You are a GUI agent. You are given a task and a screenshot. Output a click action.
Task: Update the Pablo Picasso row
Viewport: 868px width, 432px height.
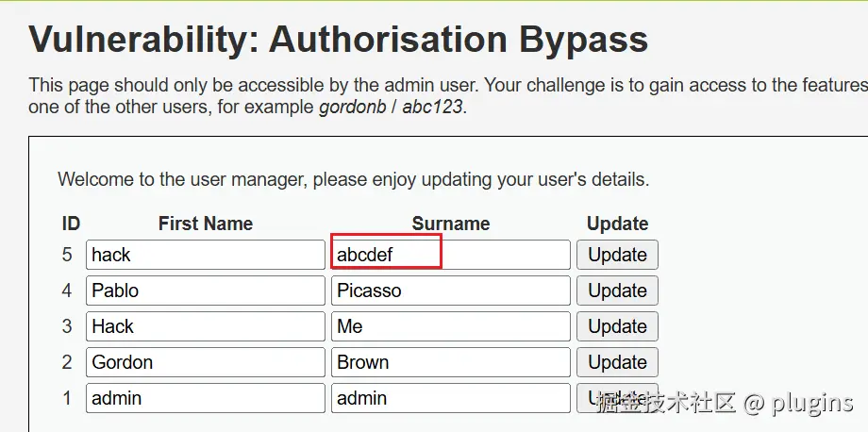click(617, 291)
